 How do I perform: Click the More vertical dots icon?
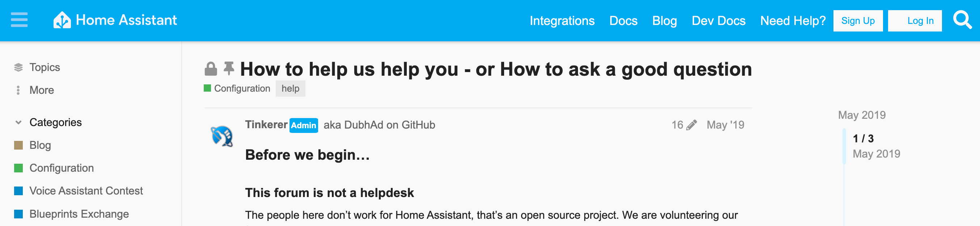click(18, 90)
